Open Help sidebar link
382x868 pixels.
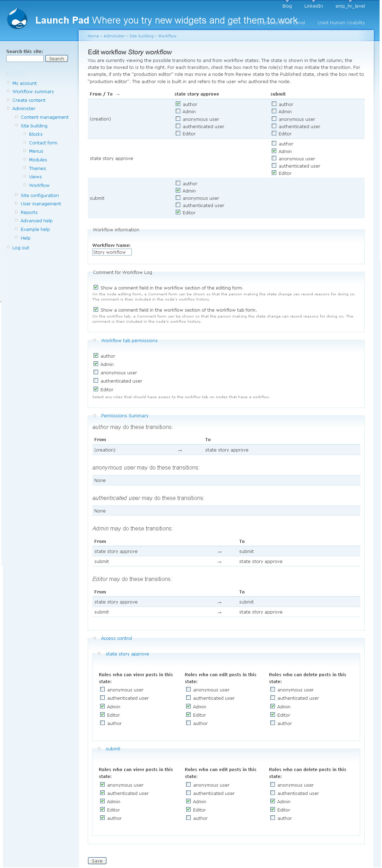(25, 238)
